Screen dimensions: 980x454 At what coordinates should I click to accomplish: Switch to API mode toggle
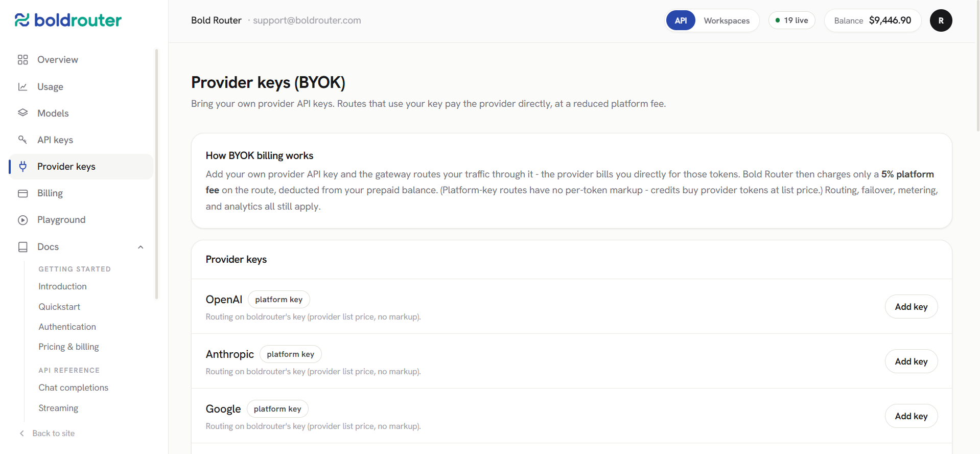[x=681, y=20]
